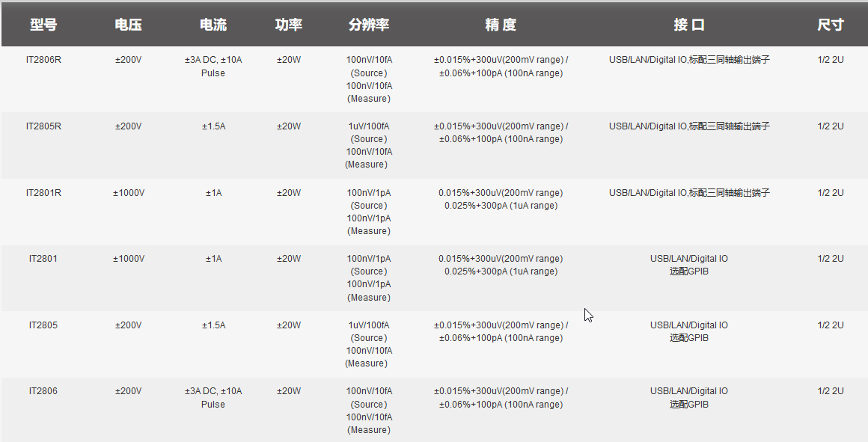Click the 分辨率 column header
This screenshot has width=868, height=442.
(368, 24)
